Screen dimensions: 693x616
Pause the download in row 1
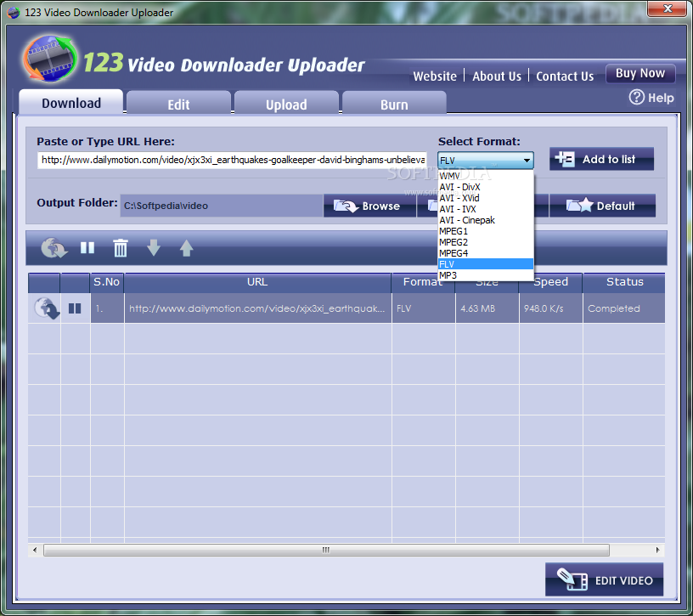pyautogui.click(x=75, y=308)
